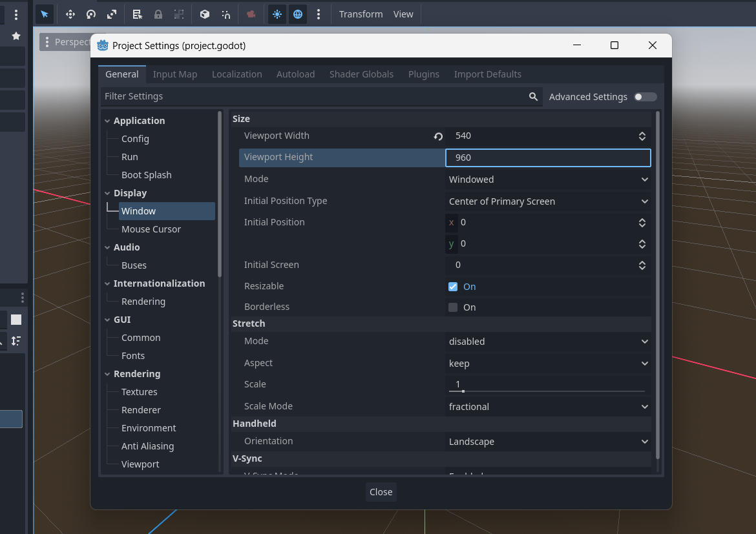Click the Initial Position x stepper arrows
Viewport: 756px width, 534px height.
click(x=642, y=223)
